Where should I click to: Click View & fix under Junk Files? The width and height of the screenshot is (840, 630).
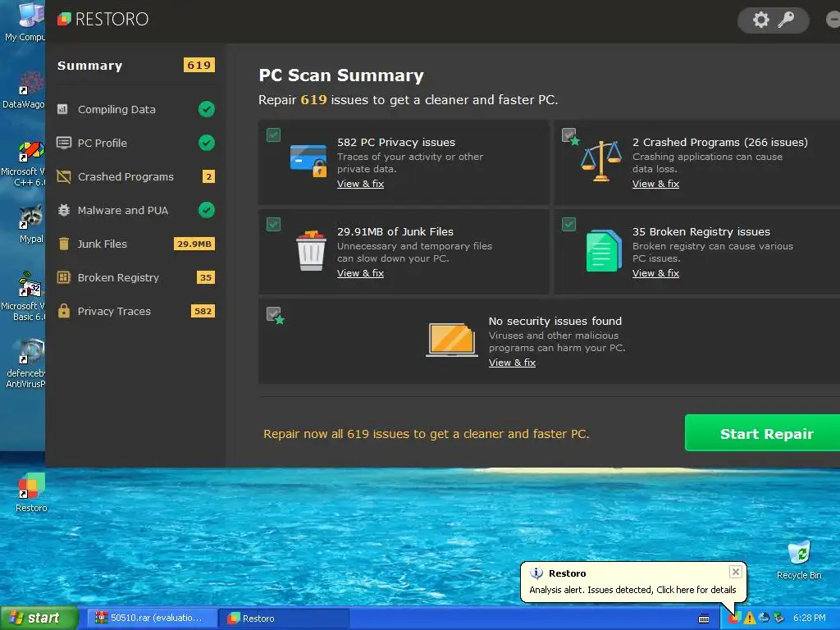[360, 273]
